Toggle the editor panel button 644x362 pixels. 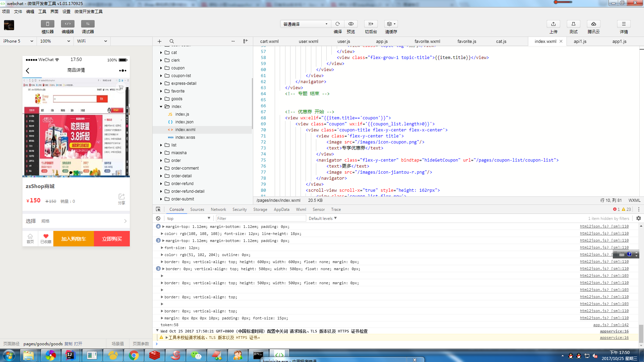pos(67,24)
